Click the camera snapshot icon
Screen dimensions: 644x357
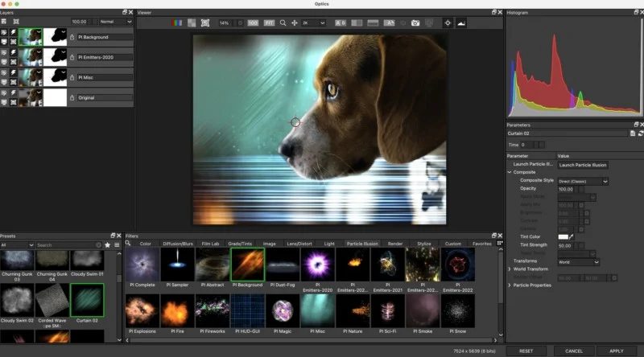point(415,23)
